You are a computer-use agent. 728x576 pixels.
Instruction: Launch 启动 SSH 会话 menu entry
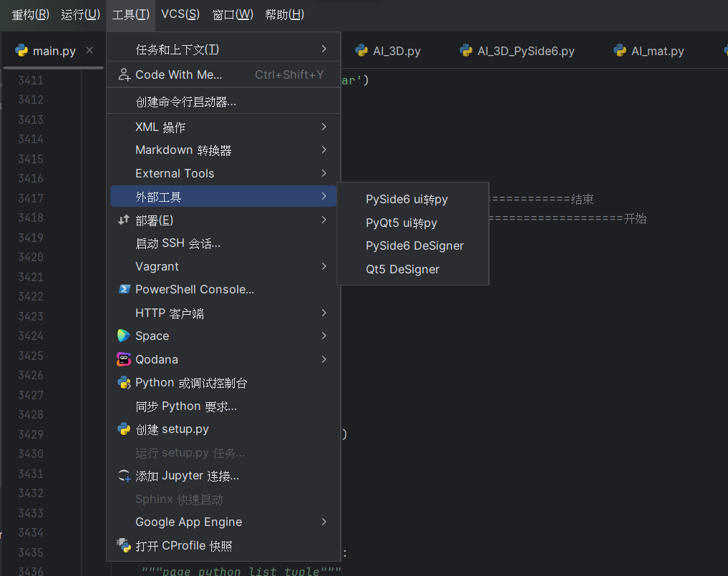178,243
